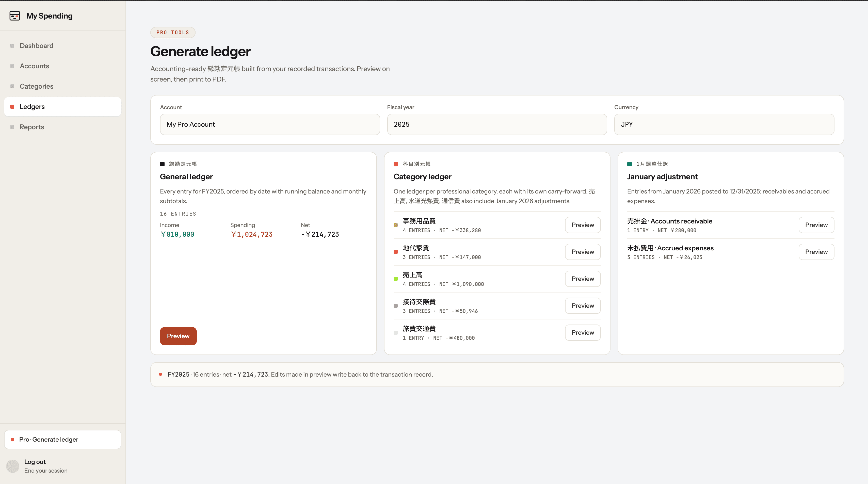Click the My Spending logo icon

pos(14,16)
